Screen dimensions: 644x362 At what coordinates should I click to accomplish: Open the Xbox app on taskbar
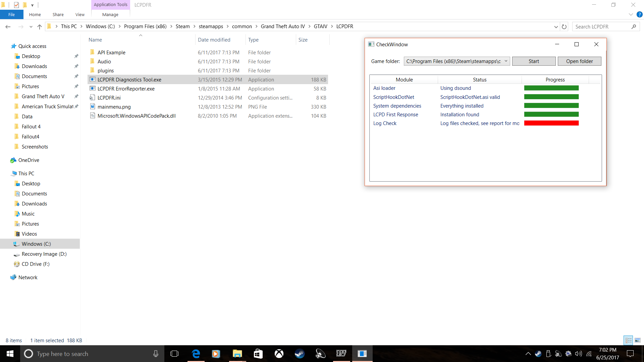coord(279,354)
